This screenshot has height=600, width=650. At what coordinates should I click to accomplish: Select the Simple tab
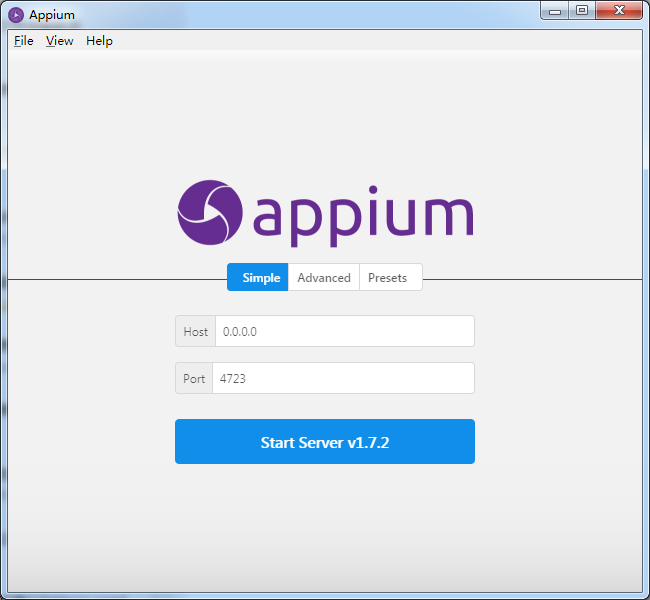click(x=257, y=277)
